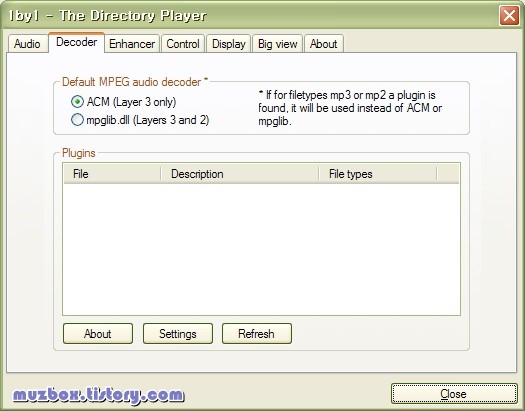Switch to the Display tab
Screen dimensions: 525x411
point(229,44)
